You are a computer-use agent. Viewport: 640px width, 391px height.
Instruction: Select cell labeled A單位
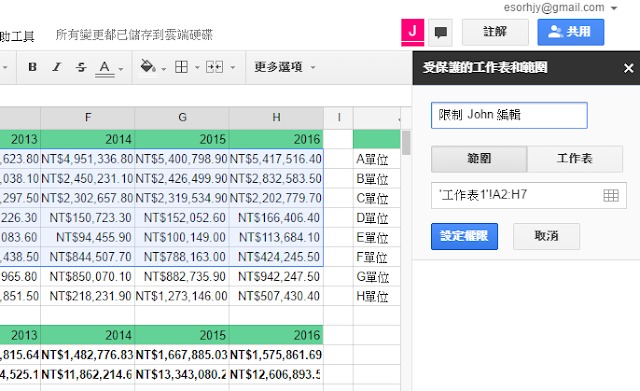pyautogui.click(x=376, y=159)
